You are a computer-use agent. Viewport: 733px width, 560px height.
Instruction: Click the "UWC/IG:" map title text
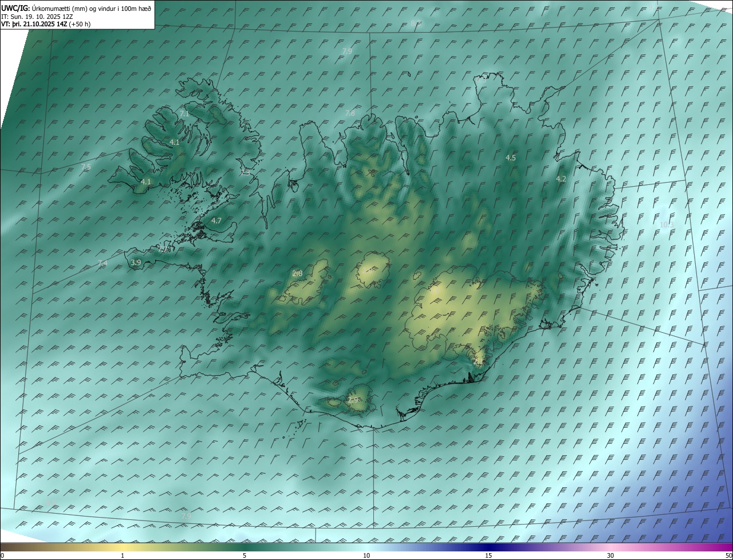(15, 9)
